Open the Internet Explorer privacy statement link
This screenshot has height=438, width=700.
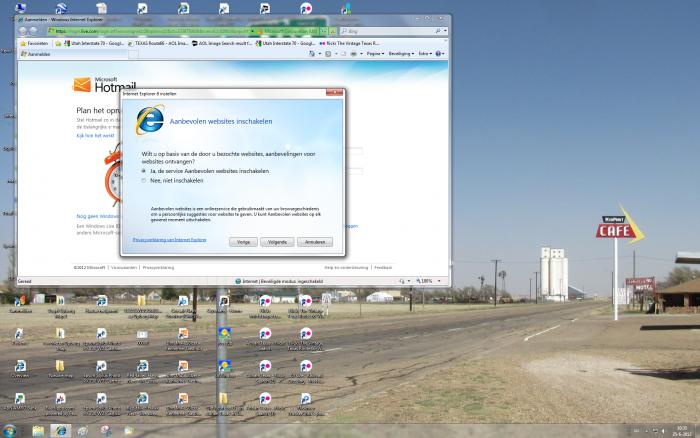click(170, 240)
